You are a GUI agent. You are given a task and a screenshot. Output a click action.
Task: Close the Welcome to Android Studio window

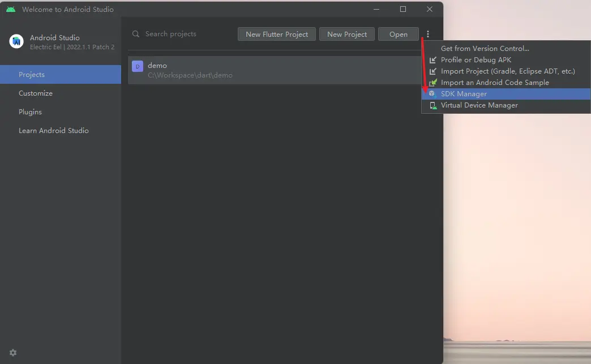coord(429,9)
